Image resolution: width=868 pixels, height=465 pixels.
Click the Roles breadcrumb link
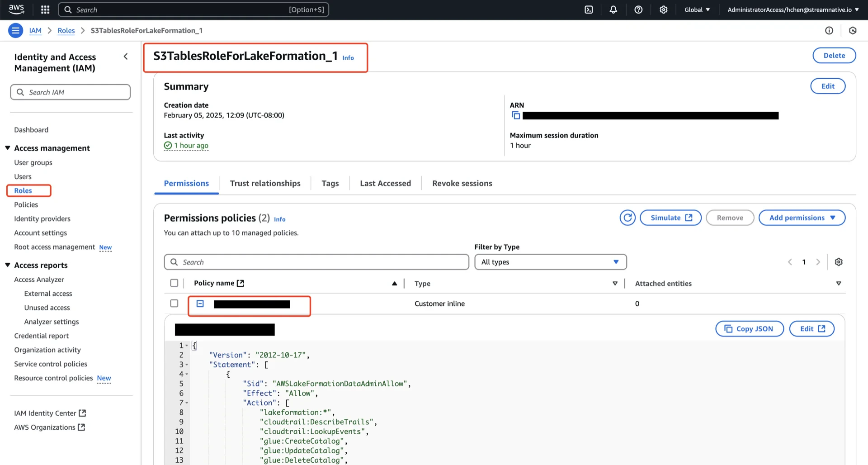point(66,30)
